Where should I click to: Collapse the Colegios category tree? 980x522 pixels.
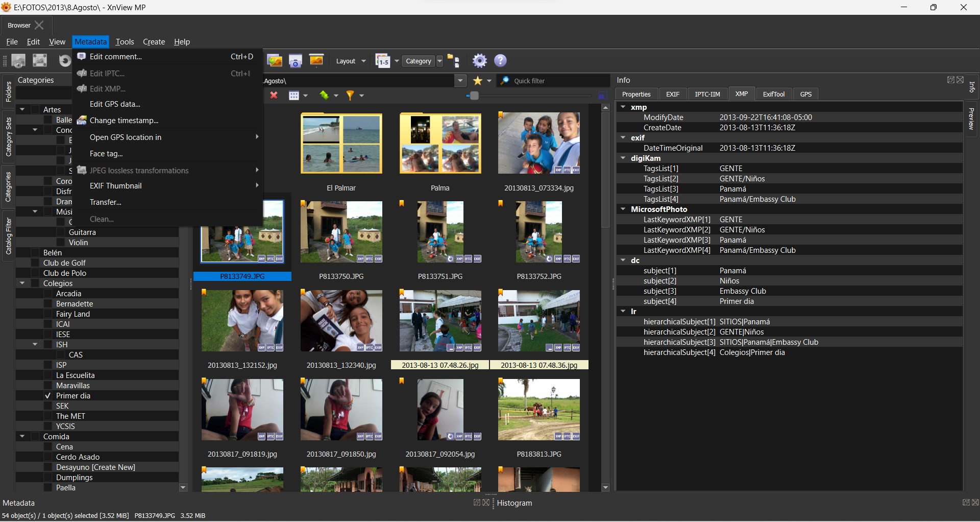pos(22,283)
